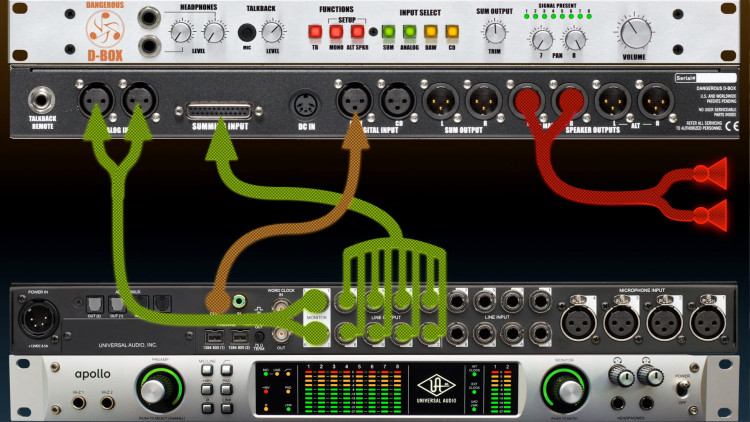The height and width of the screenshot is (422, 750).
Task: Click the Talkback Remote jack on the D-Box rear
Action: [41, 100]
